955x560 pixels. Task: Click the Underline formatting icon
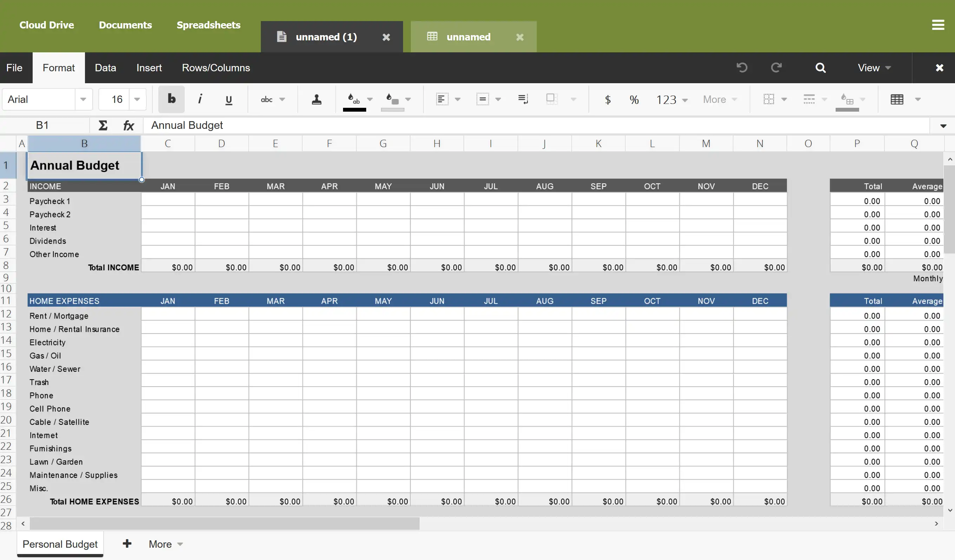pyautogui.click(x=229, y=99)
